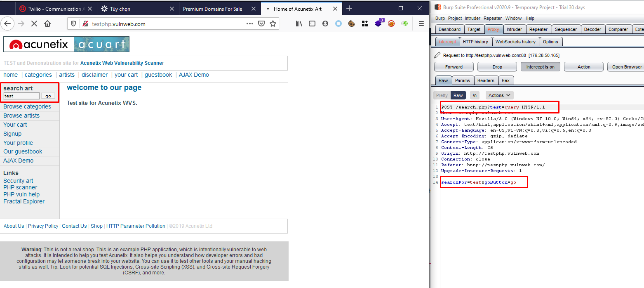Open a new browser tab

[x=349, y=8]
